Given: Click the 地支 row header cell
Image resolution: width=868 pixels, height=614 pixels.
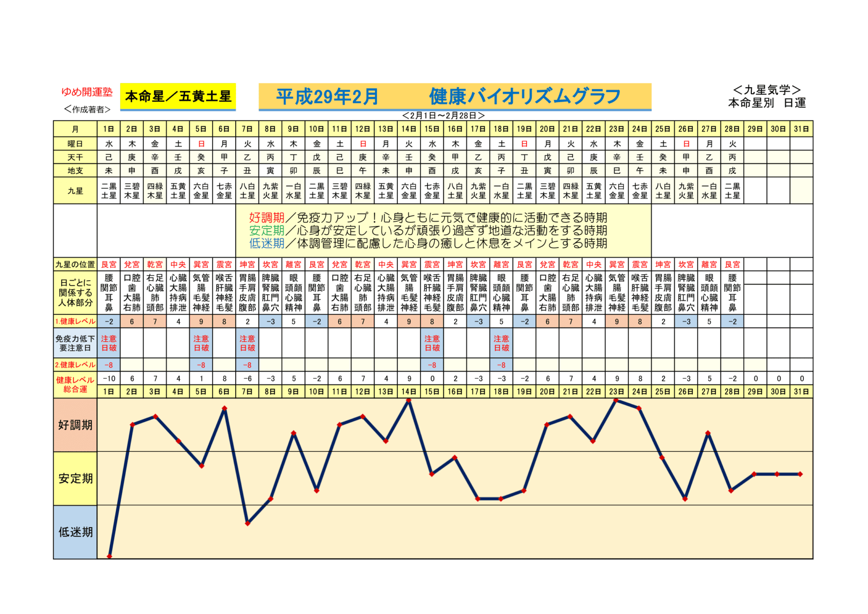Looking at the screenshot, I should (x=75, y=171).
